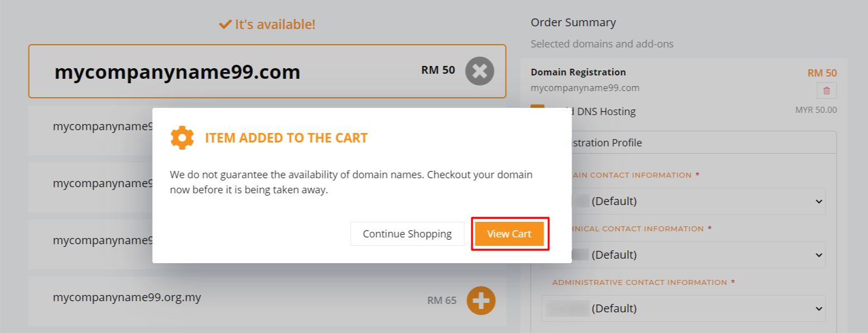This screenshot has height=333, width=868.
Task: Expand the Technical Contact Information dropdown
Action: point(683,255)
